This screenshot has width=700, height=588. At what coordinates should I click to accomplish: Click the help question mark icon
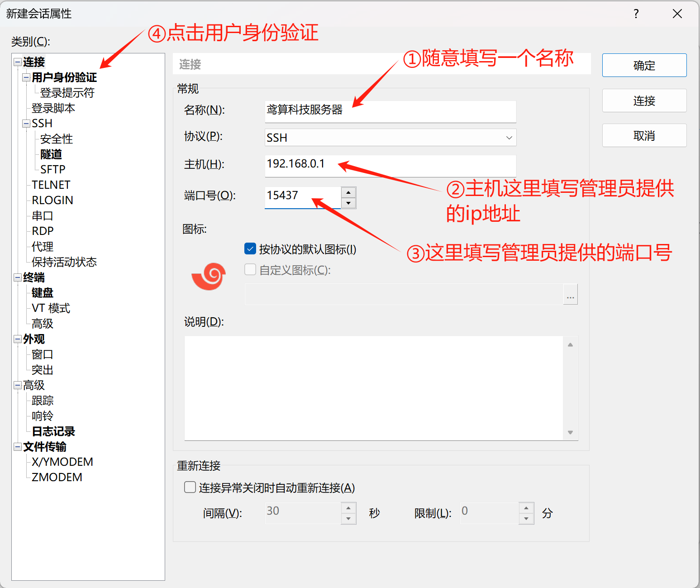tap(636, 14)
